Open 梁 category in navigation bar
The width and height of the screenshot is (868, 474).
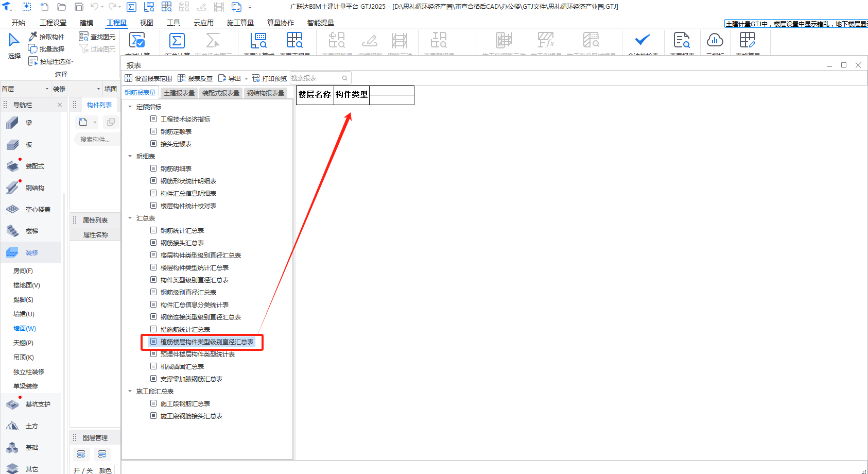tap(31, 123)
